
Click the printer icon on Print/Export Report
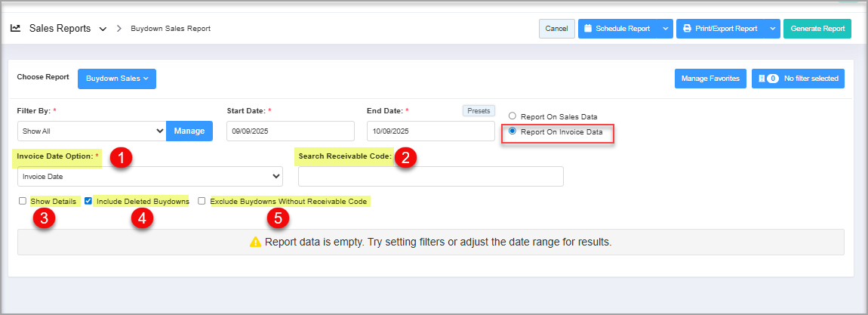[x=687, y=29]
